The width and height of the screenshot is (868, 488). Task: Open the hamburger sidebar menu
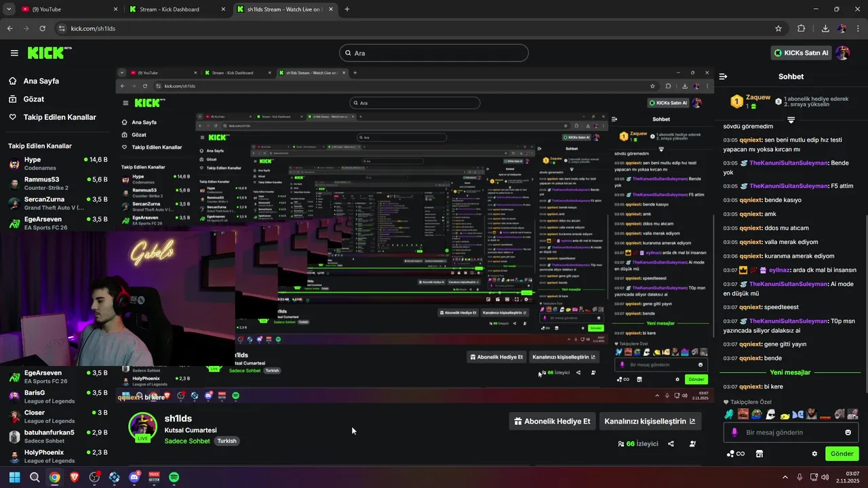(x=14, y=53)
